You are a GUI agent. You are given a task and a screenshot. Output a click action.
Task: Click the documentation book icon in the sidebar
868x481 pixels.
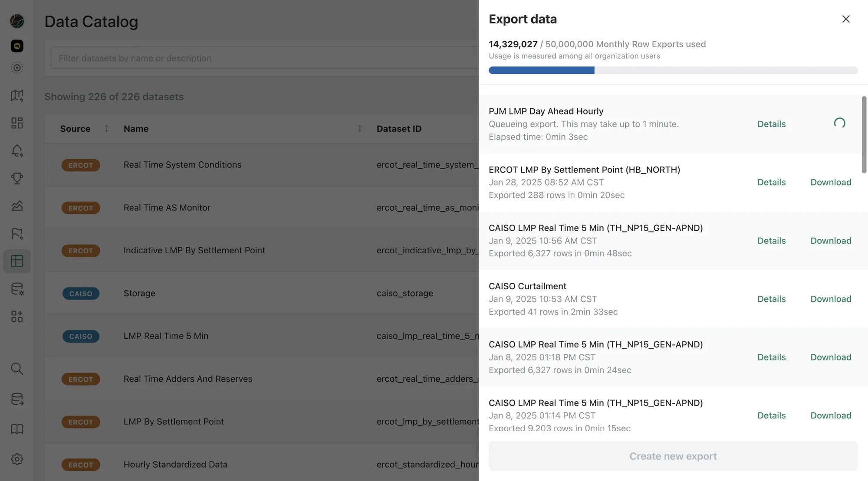[17, 429]
